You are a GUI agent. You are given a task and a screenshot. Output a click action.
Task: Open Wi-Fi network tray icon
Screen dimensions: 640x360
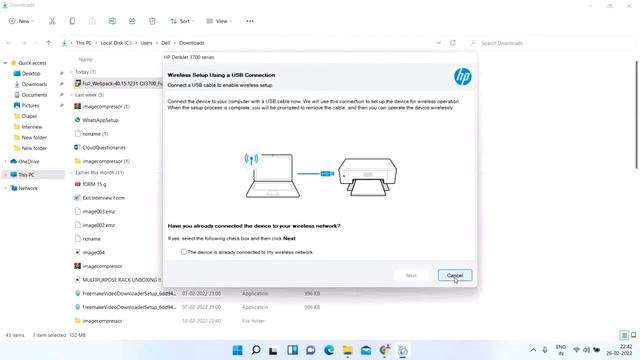pyautogui.click(x=576, y=350)
